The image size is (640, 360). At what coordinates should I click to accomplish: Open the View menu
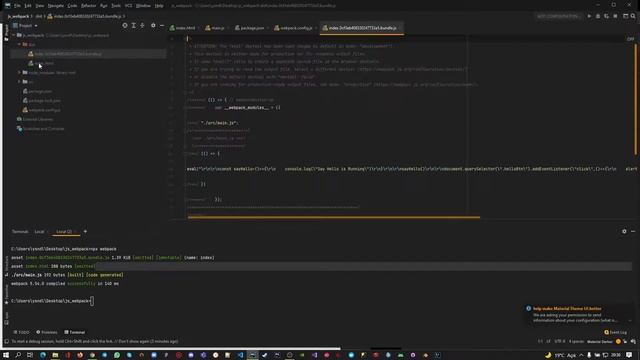pos(40,6)
